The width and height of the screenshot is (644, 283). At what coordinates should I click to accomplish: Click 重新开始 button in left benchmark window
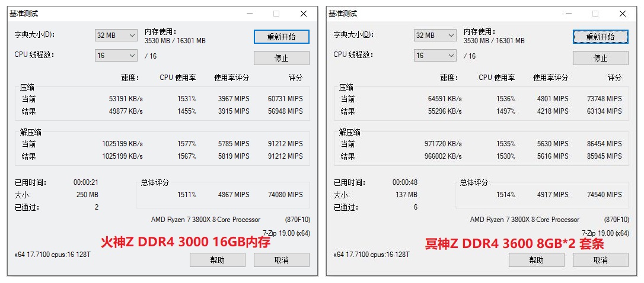click(x=281, y=37)
